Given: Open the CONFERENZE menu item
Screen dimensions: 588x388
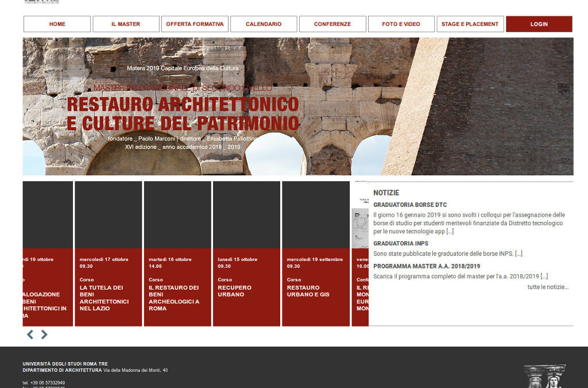Looking at the screenshot, I should (332, 24).
